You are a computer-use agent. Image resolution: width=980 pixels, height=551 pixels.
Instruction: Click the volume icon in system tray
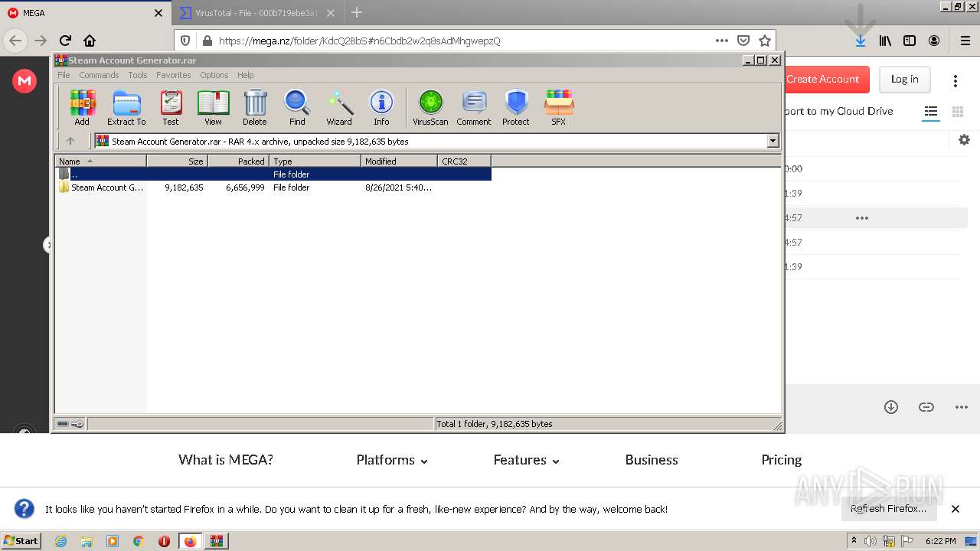(x=871, y=541)
